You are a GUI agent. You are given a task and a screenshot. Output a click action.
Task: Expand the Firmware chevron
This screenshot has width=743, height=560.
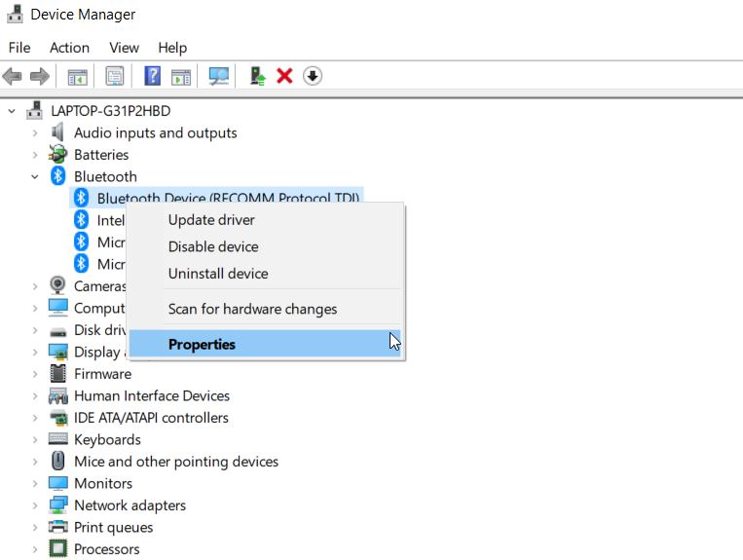tap(35, 374)
